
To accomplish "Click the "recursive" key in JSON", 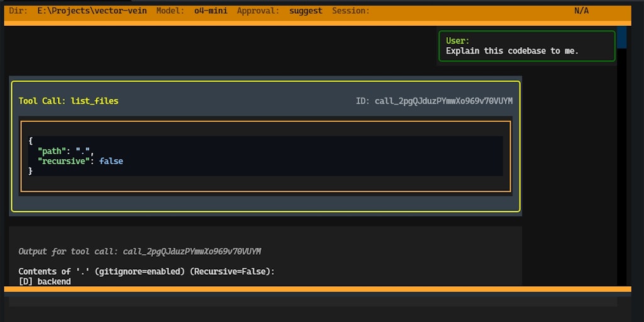I will coord(64,161).
